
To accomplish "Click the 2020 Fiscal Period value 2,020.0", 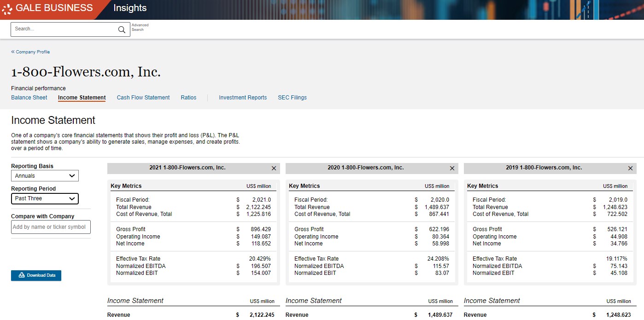I will pyautogui.click(x=440, y=200).
